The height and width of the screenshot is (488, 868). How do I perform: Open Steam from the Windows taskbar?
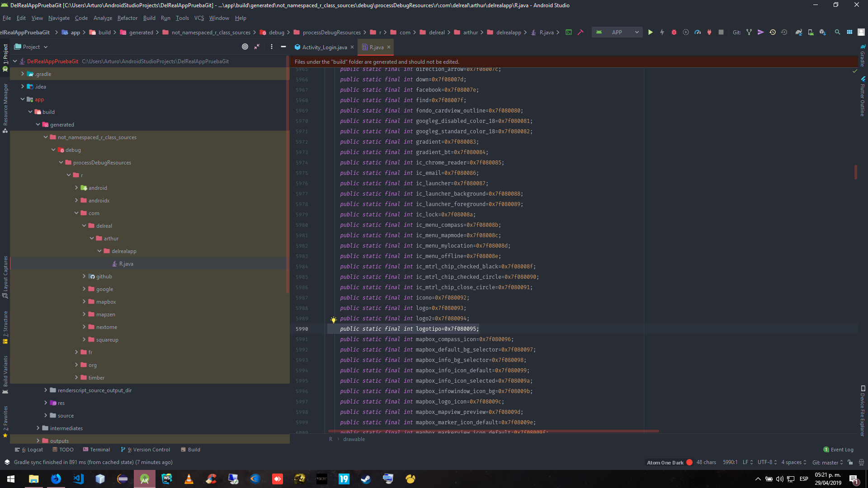pyautogui.click(x=366, y=479)
